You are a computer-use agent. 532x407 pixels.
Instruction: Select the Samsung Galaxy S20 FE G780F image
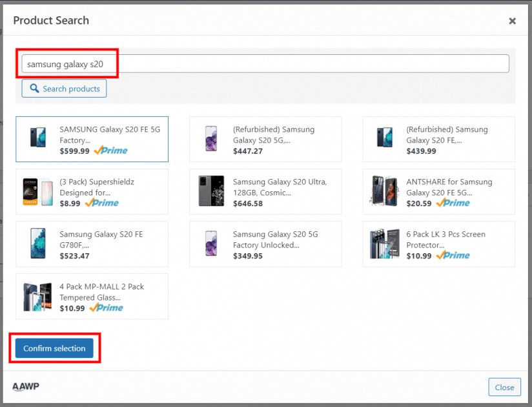[37, 244]
